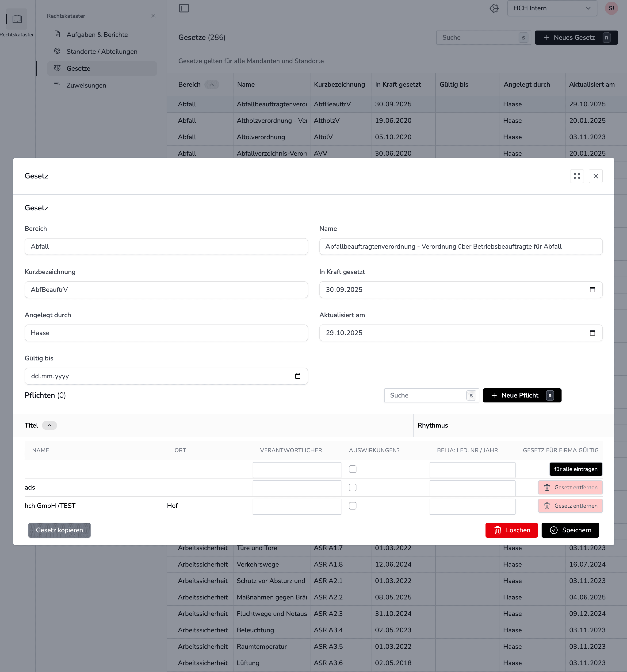This screenshot has width=627, height=672.
Task: Edit Verantwortlicher field in top row
Action: [x=297, y=470]
